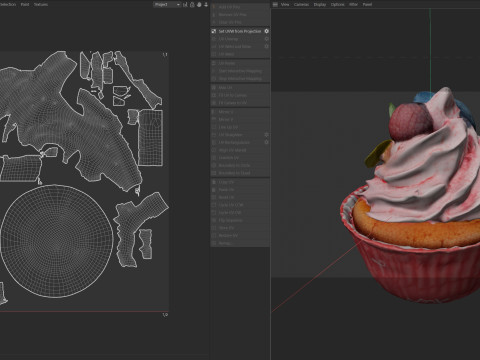Click the Paste UV command
Screen dimensions: 480x360
[x=240, y=190]
